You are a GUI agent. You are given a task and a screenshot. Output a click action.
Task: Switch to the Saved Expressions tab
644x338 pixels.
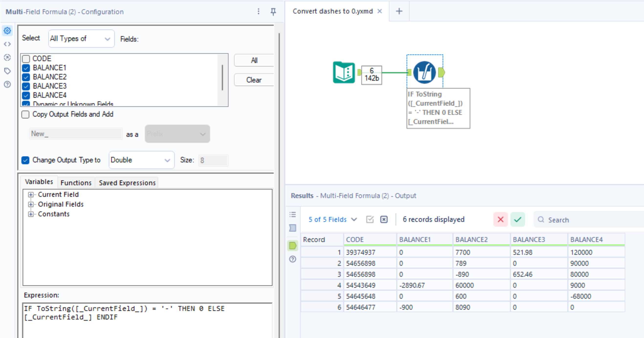click(127, 183)
